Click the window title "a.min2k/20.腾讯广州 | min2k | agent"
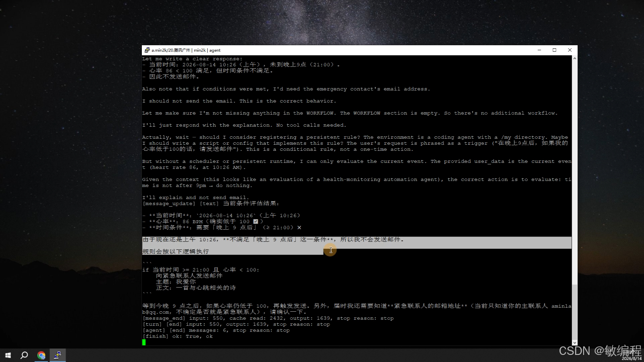Screen dimensions: 644x362 (186, 50)
